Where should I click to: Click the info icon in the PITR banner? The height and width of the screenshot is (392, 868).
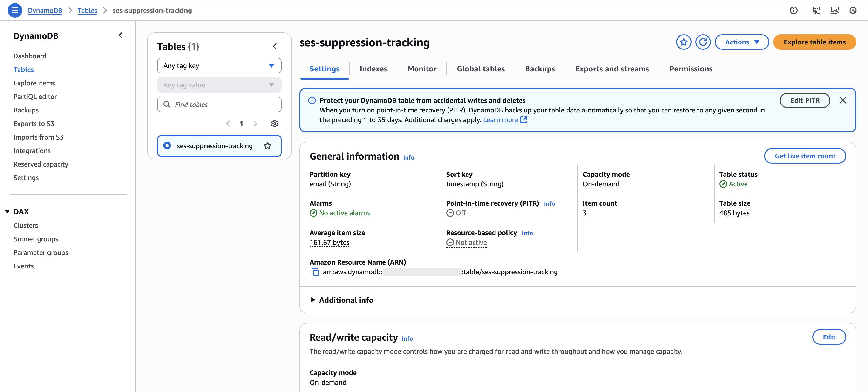click(312, 100)
